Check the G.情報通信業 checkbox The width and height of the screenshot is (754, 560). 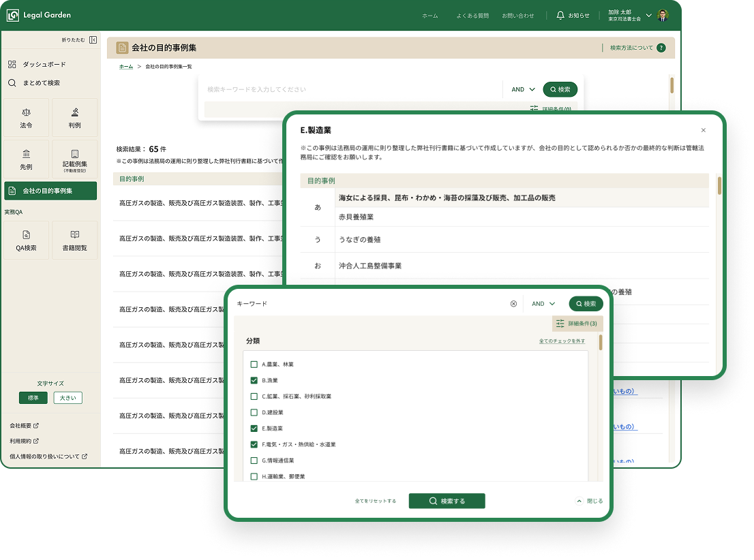click(254, 461)
